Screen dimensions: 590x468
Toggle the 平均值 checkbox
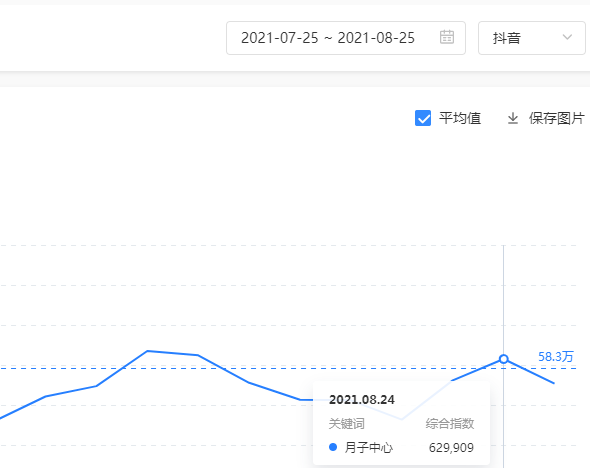423,118
